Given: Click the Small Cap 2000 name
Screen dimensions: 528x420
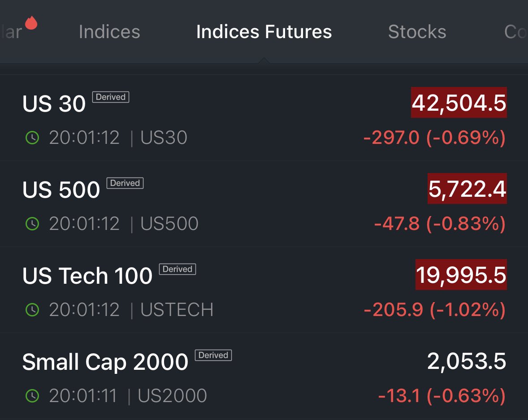Looking at the screenshot, I should (105, 362).
